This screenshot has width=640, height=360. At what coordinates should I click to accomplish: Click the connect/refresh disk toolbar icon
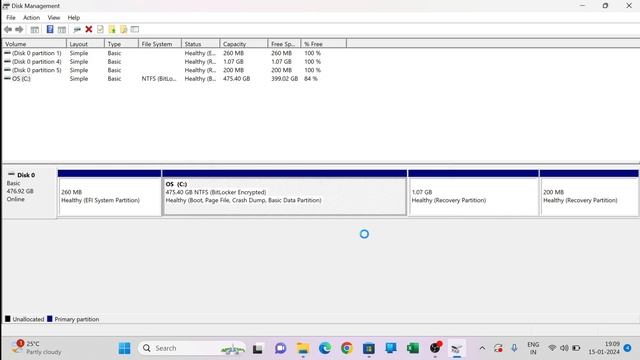77,29
